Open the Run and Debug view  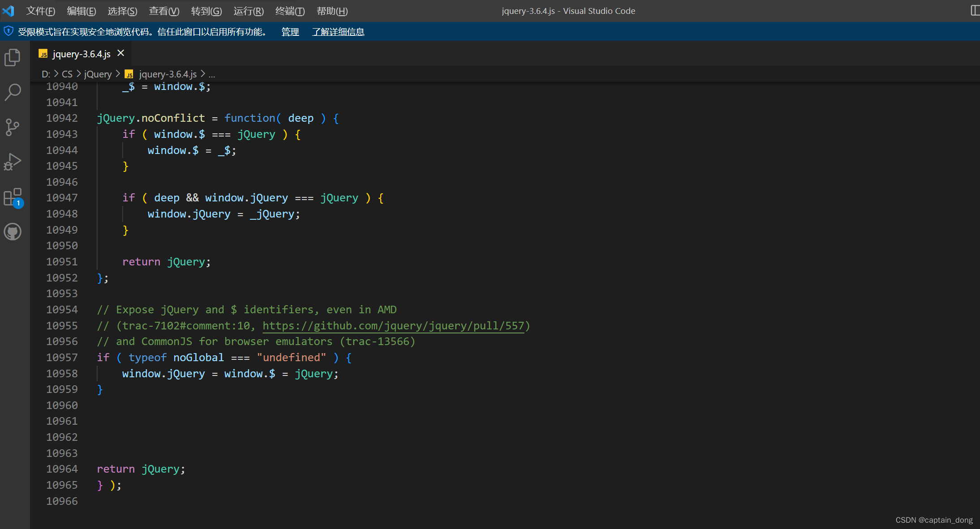[12, 162]
